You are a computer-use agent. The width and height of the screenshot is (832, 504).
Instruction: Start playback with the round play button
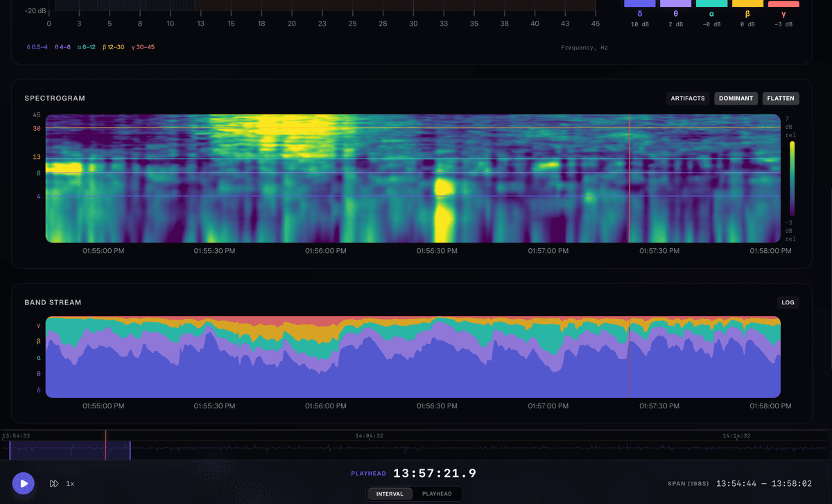(23, 483)
